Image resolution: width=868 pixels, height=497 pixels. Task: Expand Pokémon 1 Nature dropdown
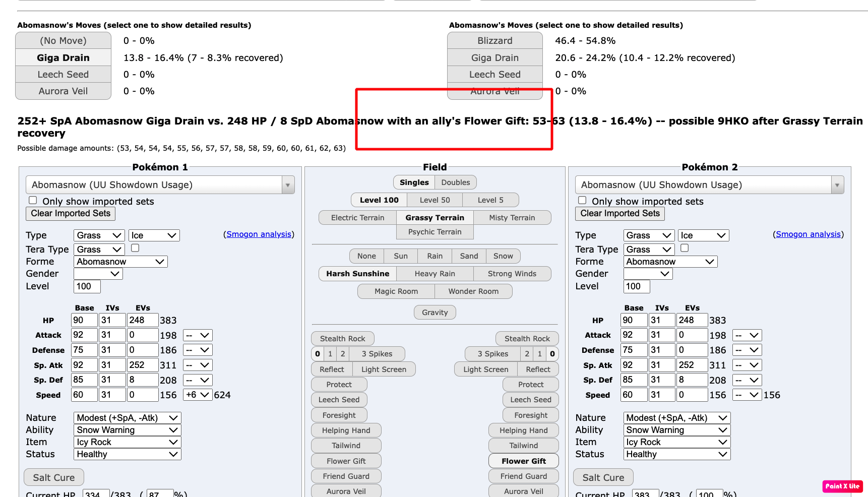coord(127,418)
